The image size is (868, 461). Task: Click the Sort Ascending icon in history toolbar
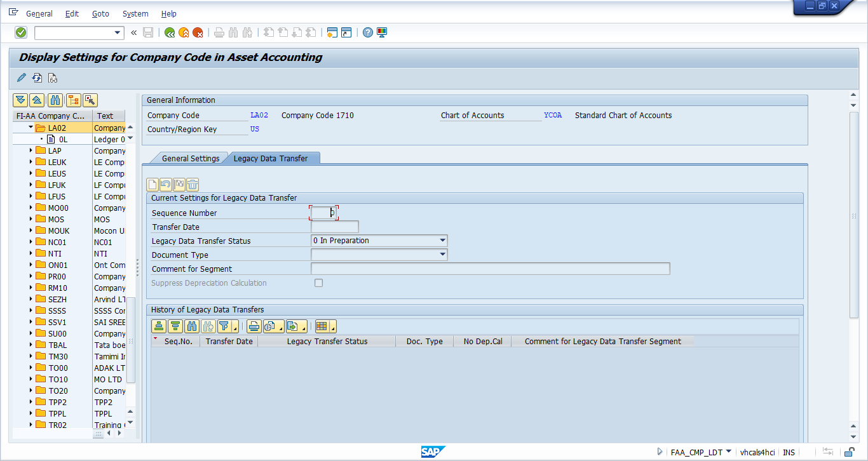159,326
